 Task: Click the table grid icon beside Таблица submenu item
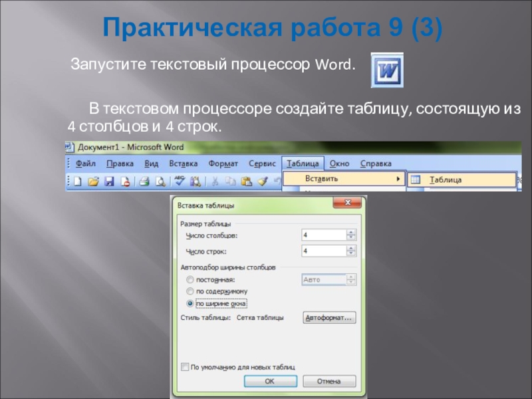[416, 180]
